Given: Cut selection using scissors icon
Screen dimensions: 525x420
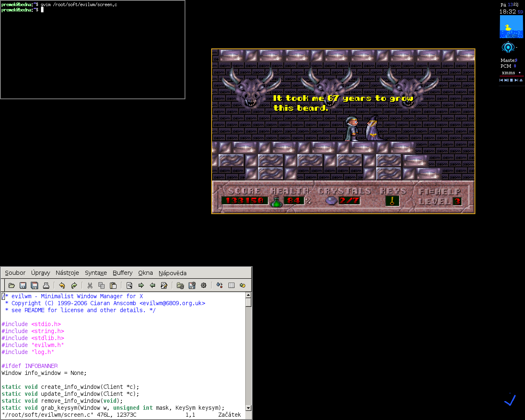Looking at the screenshot, I should [x=90, y=285].
